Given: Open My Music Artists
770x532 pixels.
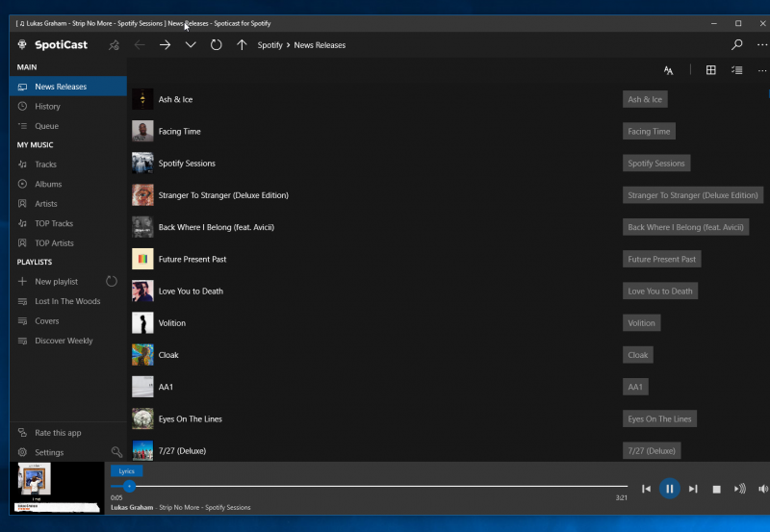Looking at the screenshot, I should pos(67,203).
